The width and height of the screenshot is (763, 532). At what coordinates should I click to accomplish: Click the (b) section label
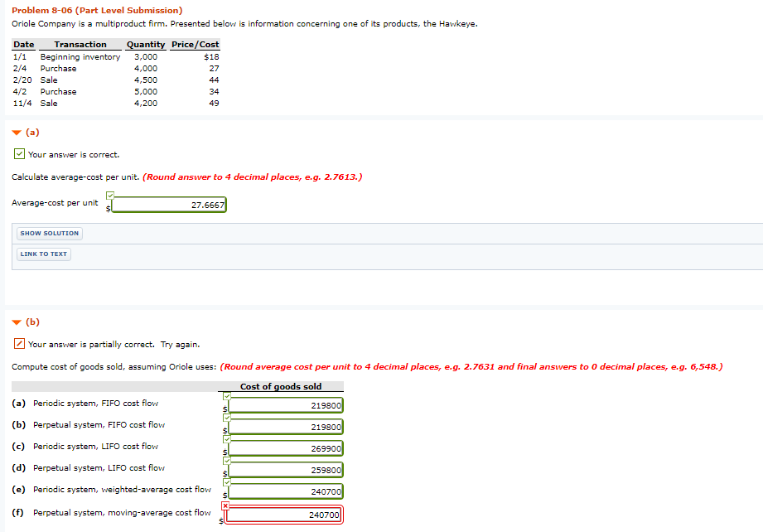(32, 322)
